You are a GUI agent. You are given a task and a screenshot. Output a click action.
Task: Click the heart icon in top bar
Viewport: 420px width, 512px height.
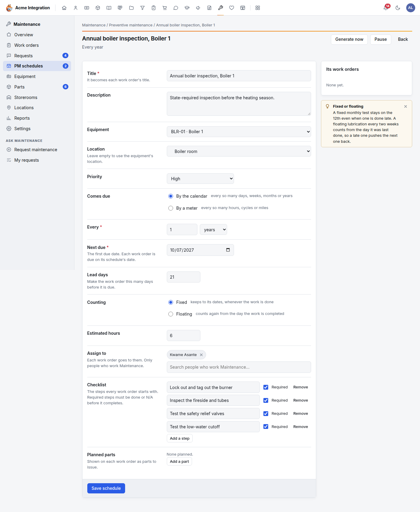click(x=232, y=8)
